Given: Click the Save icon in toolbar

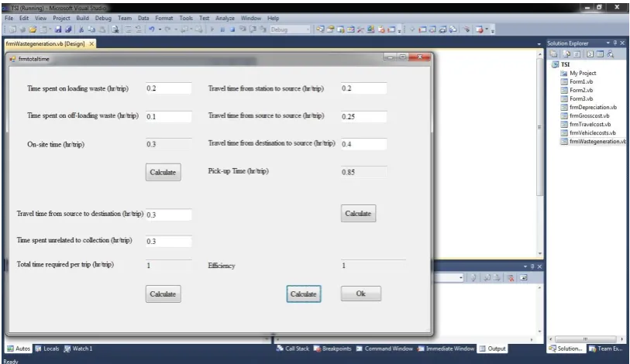Looking at the screenshot, I should coord(58,29).
